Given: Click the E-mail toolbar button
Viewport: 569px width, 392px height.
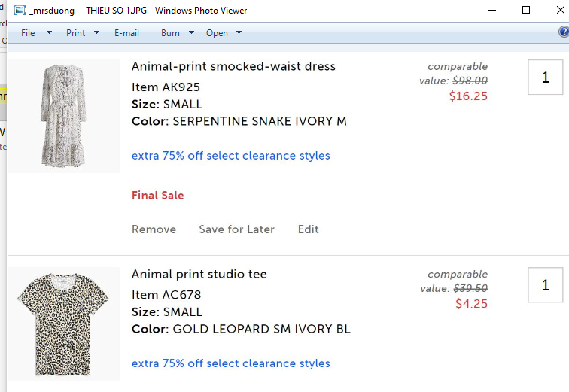Looking at the screenshot, I should tap(126, 33).
